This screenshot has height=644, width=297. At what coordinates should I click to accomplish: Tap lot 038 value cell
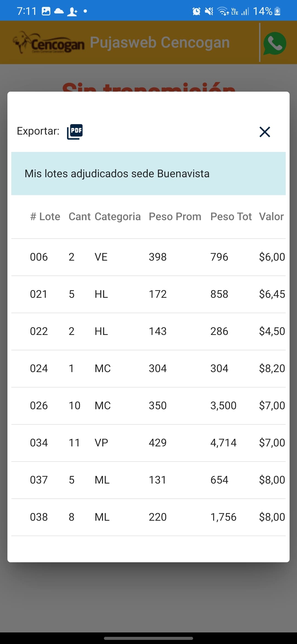tap(272, 517)
